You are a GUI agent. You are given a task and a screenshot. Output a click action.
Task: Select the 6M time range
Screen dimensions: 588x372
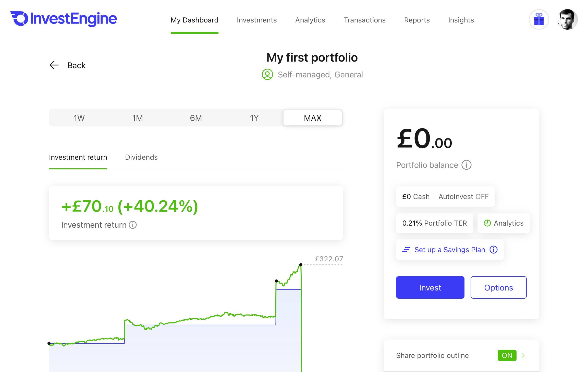tap(196, 118)
